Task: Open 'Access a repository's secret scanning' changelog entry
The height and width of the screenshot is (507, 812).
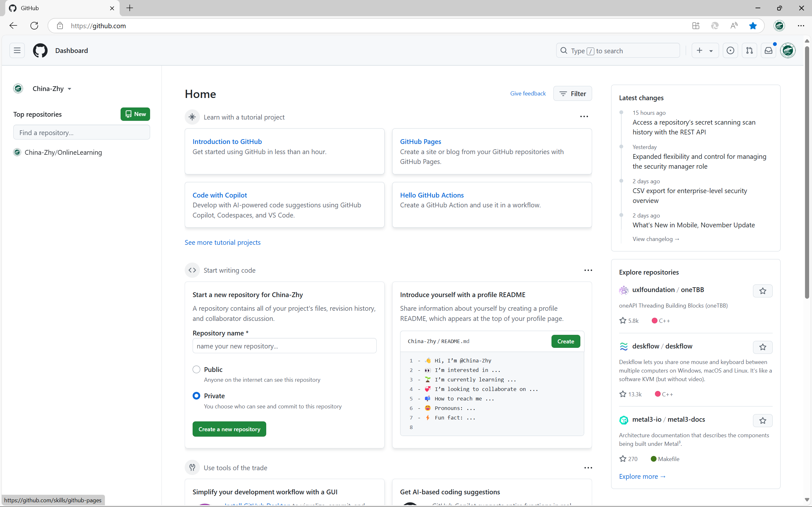Action: 694,127
